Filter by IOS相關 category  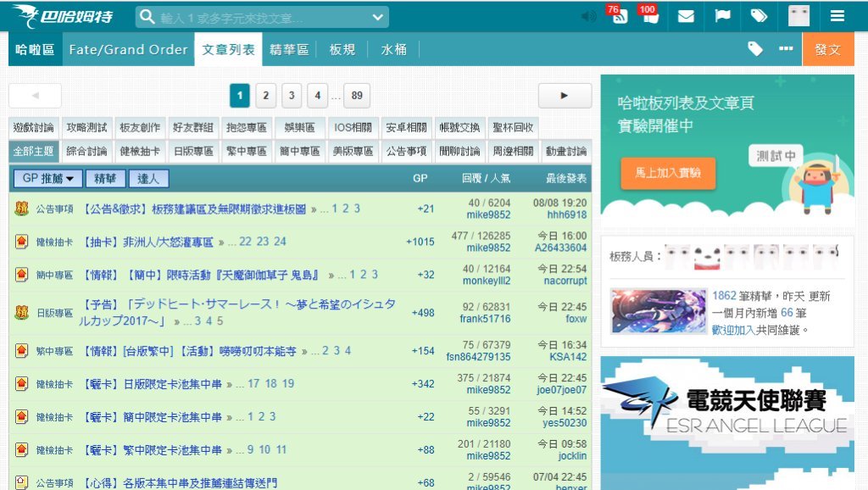pos(353,128)
